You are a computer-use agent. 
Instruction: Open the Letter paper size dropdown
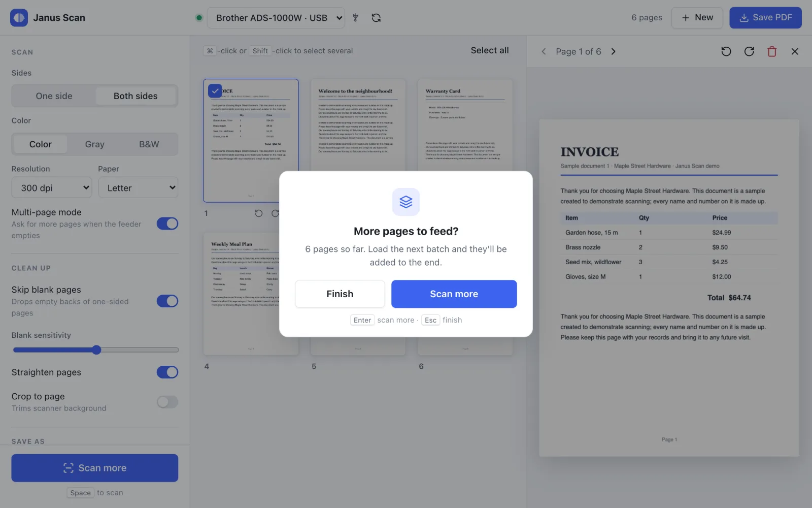(138, 188)
